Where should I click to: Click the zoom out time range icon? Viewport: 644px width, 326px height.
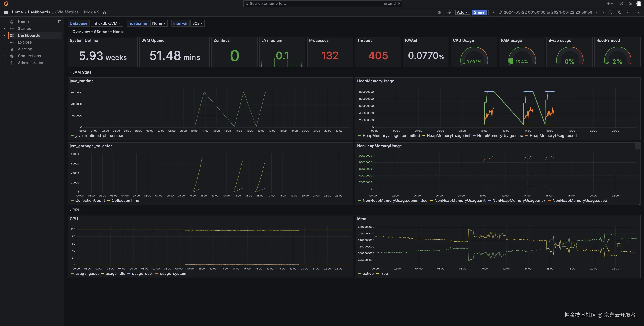(x=610, y=12)
